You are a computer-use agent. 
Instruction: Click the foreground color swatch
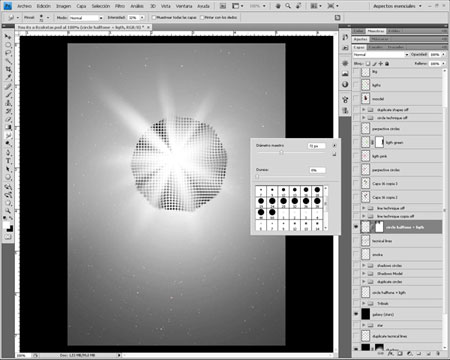pos(7,226)
